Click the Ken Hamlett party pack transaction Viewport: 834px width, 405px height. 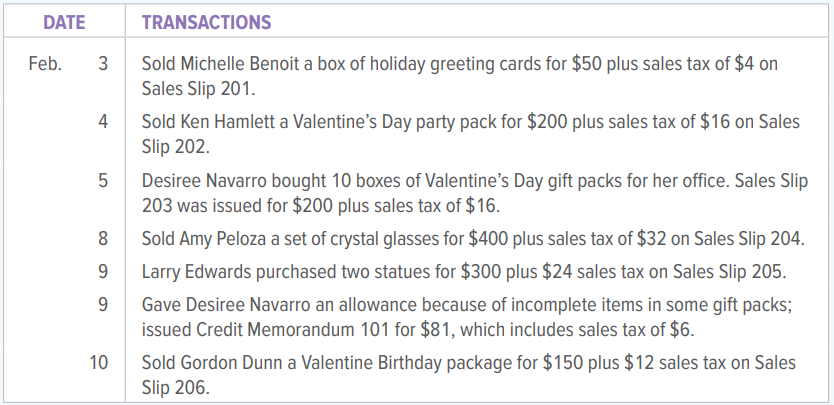coord(471,134)
